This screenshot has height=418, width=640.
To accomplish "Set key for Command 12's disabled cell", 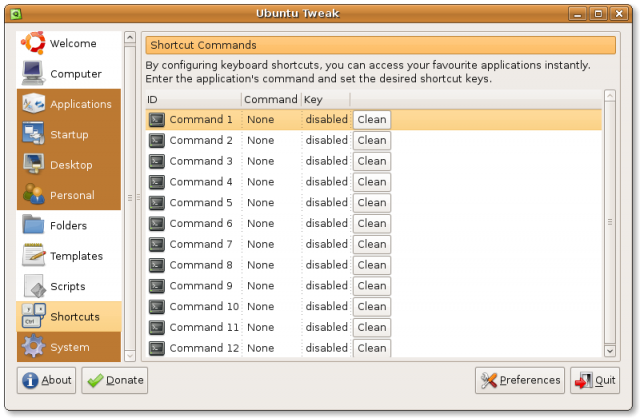I will coord(327,348).
